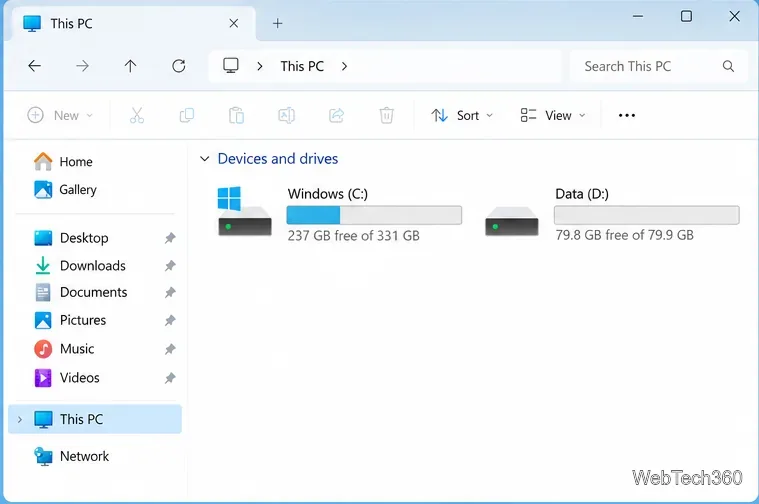Click the Copy icon in toolbar

click(187, 115)
